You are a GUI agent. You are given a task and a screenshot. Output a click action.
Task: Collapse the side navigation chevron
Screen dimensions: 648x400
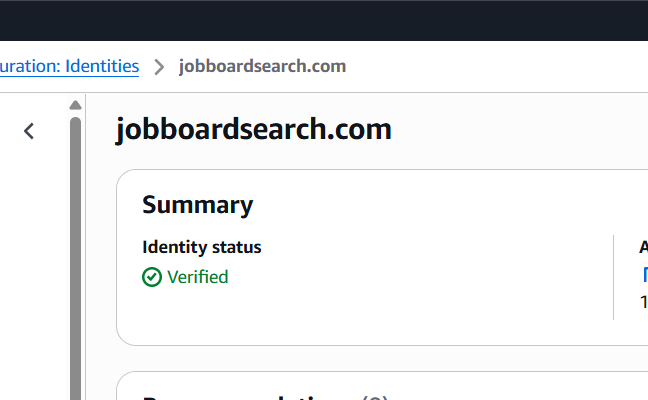click(29, 131)
